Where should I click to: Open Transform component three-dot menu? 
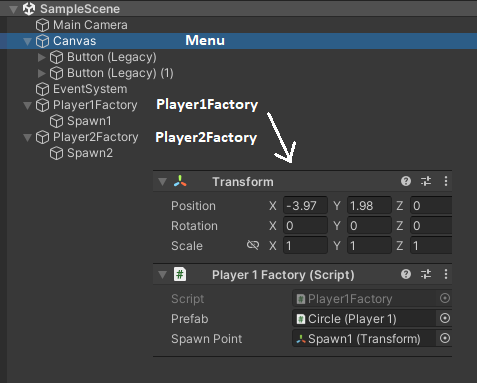446,181
